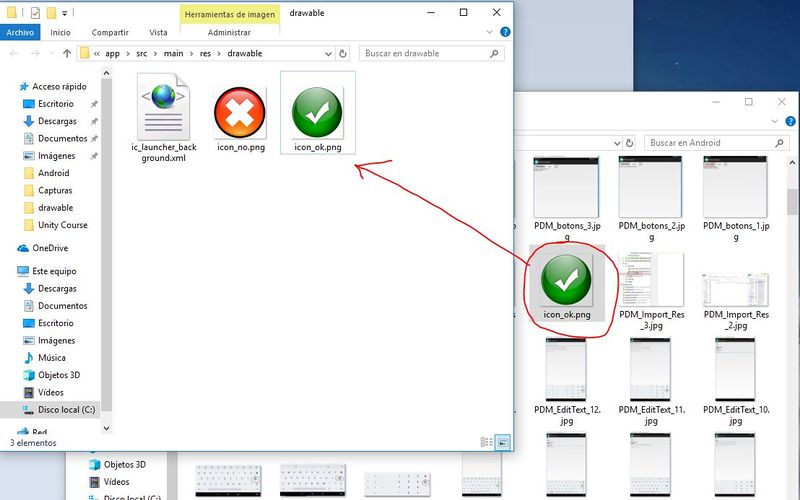The image size is (800, 500).
Task: Click the Herramientas de imagen contextual tab header
Action: [230, 14]
